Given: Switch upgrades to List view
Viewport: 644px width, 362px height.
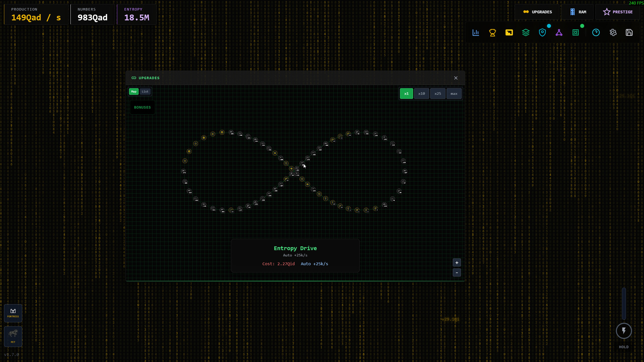Looking at the screenshot, I should tap(145, 92).
